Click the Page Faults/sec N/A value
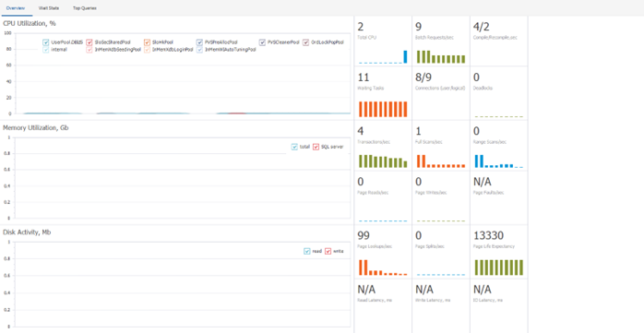Viewport: 644px width, 333px height. [483, 182]
